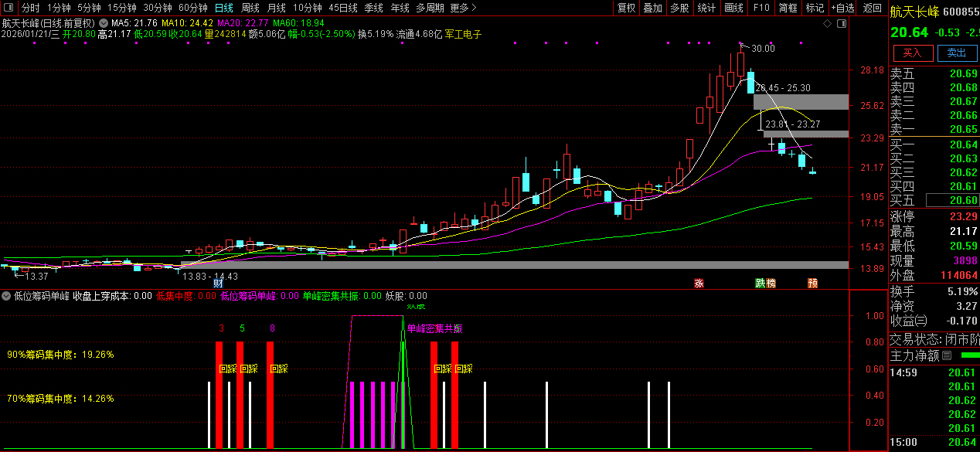Click the orange 预 marker icon
The image size is (980, 452).
coord(812,284)
